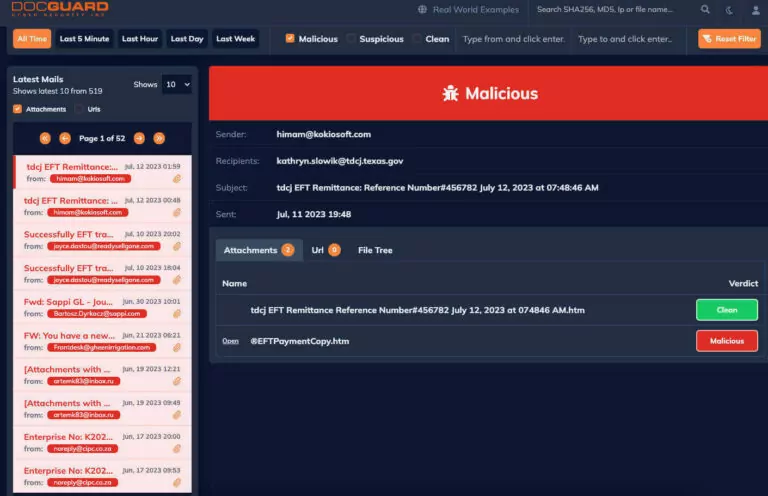Click attachment clip on Jun 19 12:21 mail
The image size is (768, 496).
177,381
